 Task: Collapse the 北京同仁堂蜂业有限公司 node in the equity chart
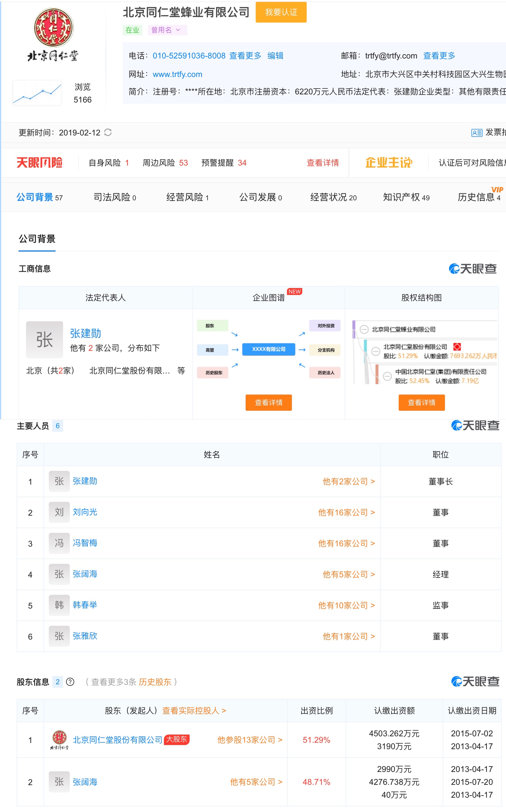point(364,329)
